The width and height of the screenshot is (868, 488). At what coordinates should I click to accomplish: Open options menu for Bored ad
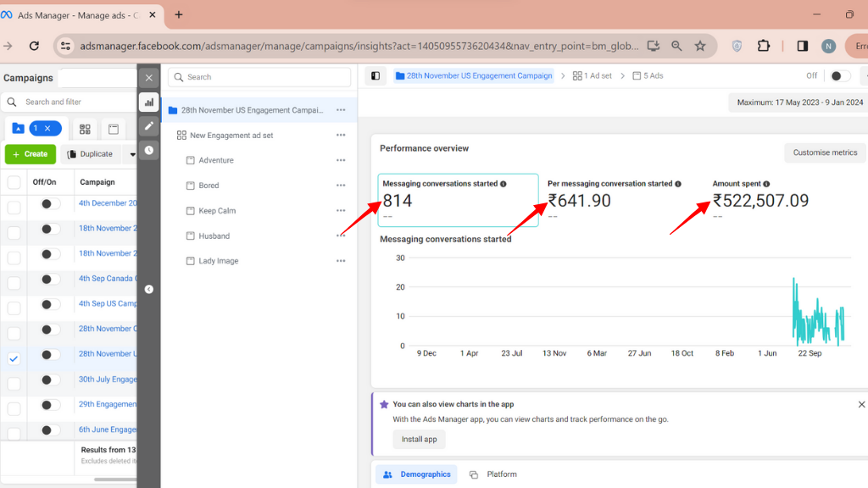(341, 186)
